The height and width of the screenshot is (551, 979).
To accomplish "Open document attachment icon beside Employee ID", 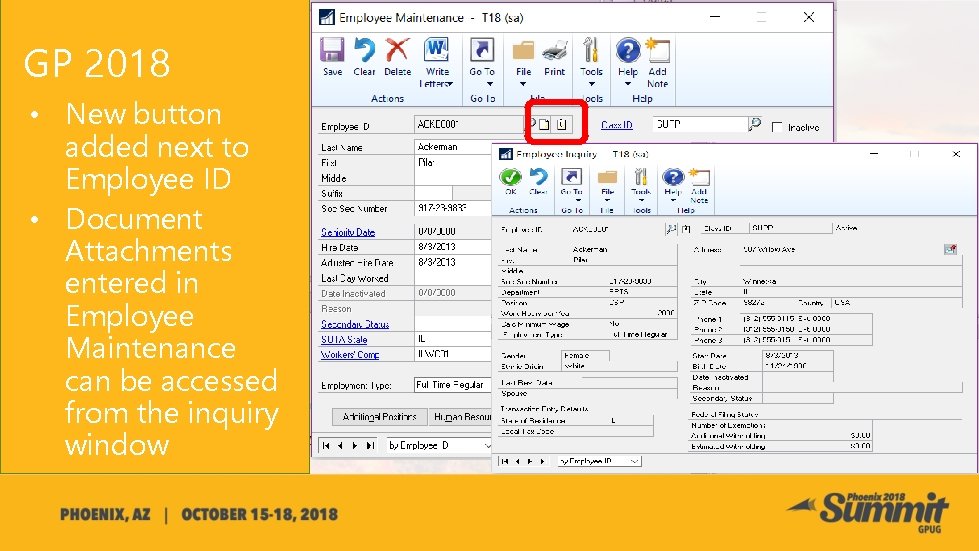I will coord(562,124).
